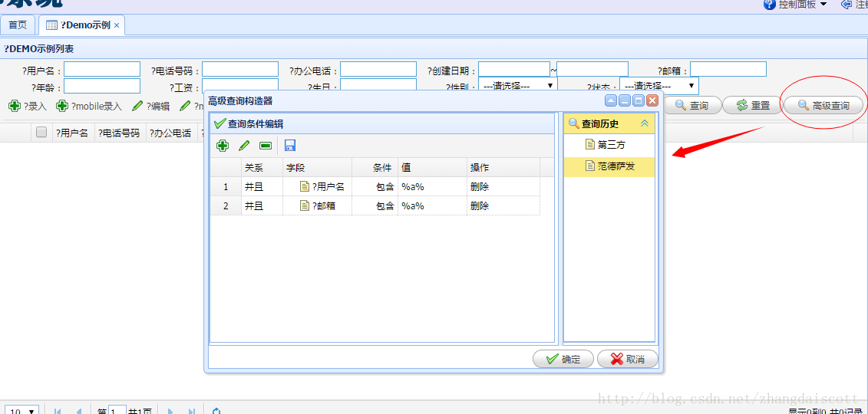Click the refresh icon in the pagination bar
This screenshot has width=868, height=414.
click(216, 411)
